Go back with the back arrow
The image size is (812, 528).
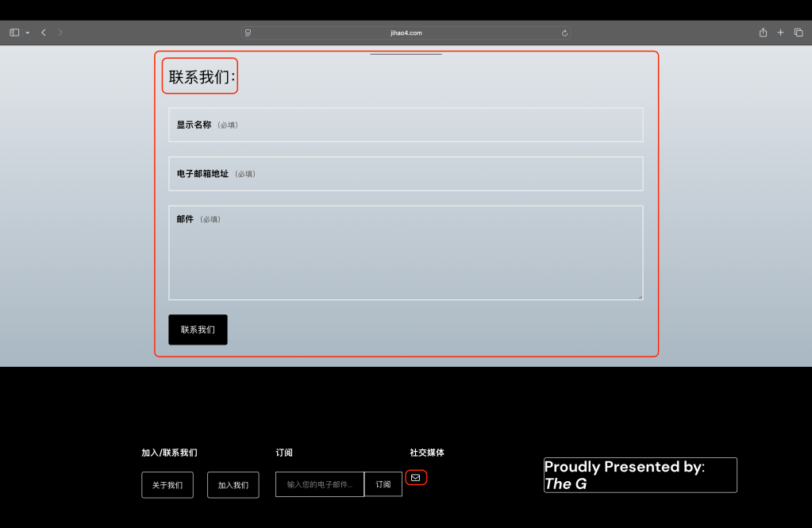pos(44,33)
